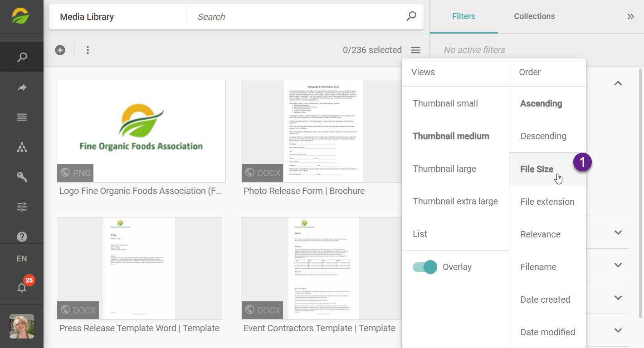Viewport: 644px width, 348px height.
Task: Click the add plus circle button
Action: point(60,50)
